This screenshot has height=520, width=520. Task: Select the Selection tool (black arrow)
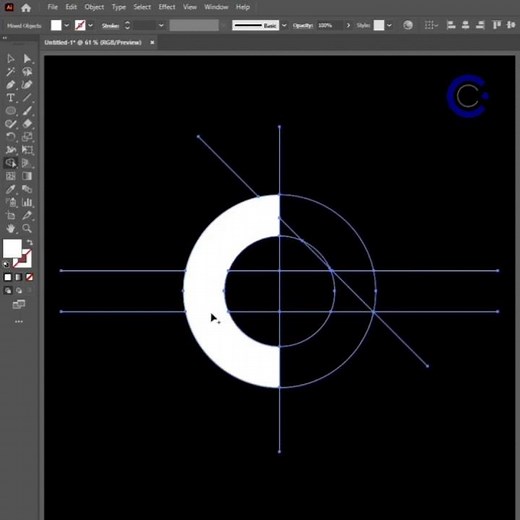pos(11,59)
